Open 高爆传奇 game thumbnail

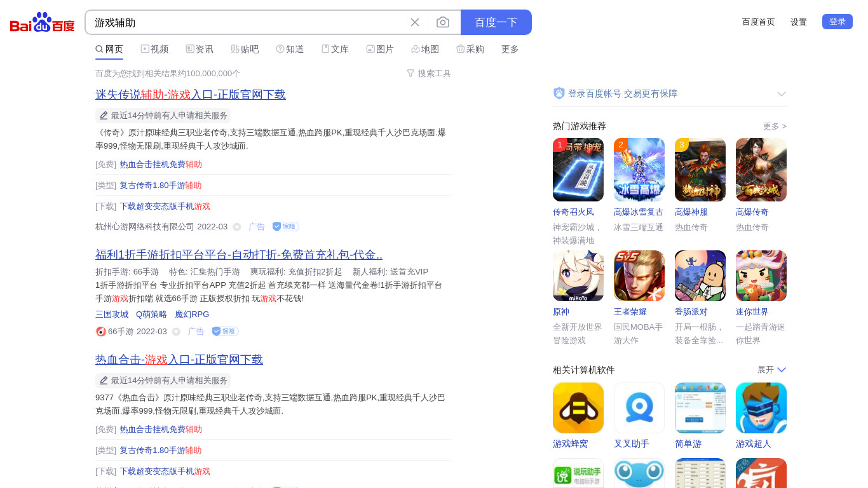point(761,170)
